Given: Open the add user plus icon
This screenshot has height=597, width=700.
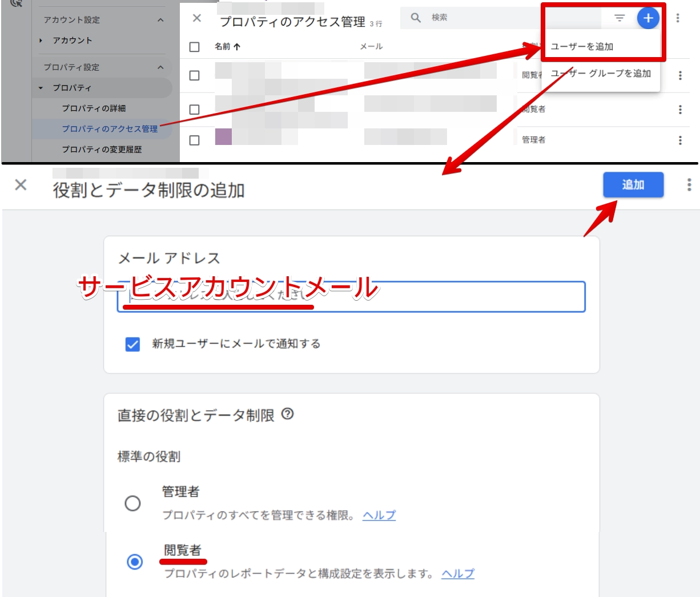Looking at the screenshot, I should click(x=648, y=18).
